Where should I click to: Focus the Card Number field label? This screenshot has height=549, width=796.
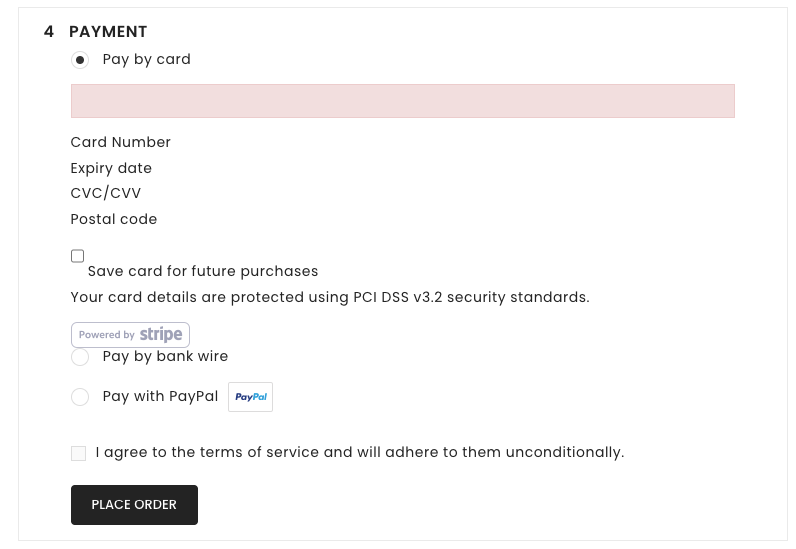121,142
